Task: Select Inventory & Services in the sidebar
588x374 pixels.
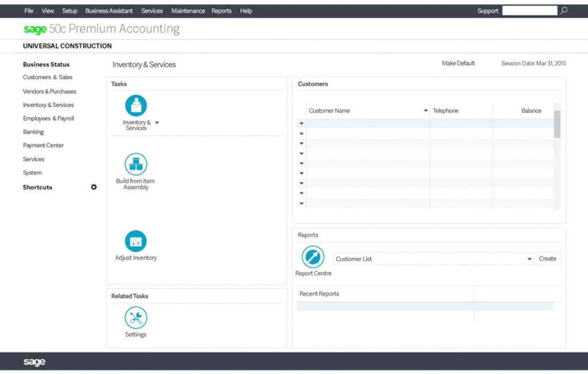Action: [x=48, y=105]
